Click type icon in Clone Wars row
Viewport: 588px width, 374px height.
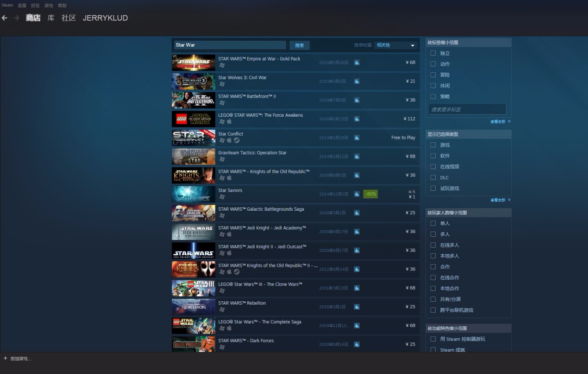[x=356, y=288]
